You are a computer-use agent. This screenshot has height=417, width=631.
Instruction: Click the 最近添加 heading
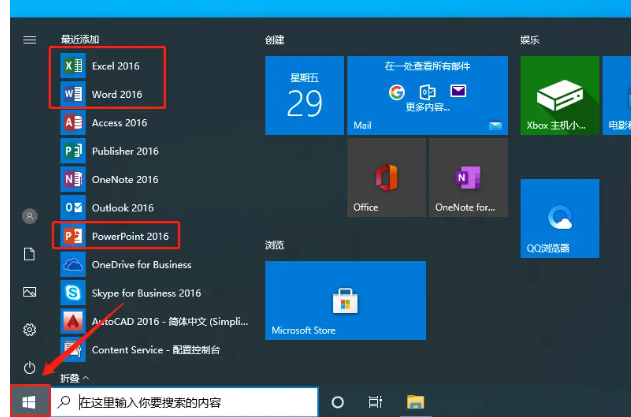(x=80, y=39)
